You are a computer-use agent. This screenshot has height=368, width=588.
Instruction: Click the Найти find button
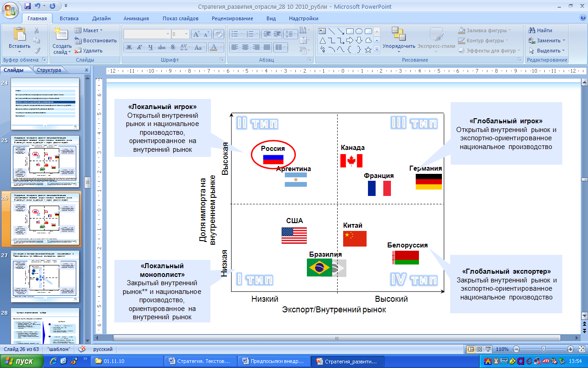click(541, 30)
